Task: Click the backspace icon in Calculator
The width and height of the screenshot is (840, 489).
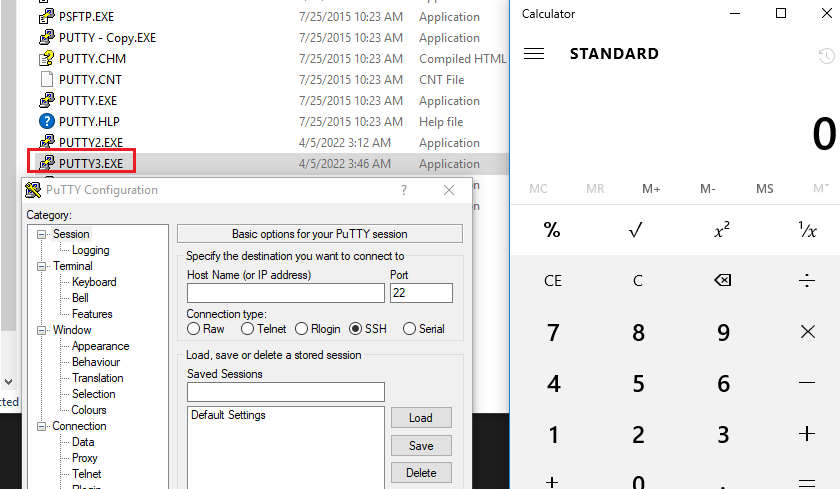Action: [723, 280]
